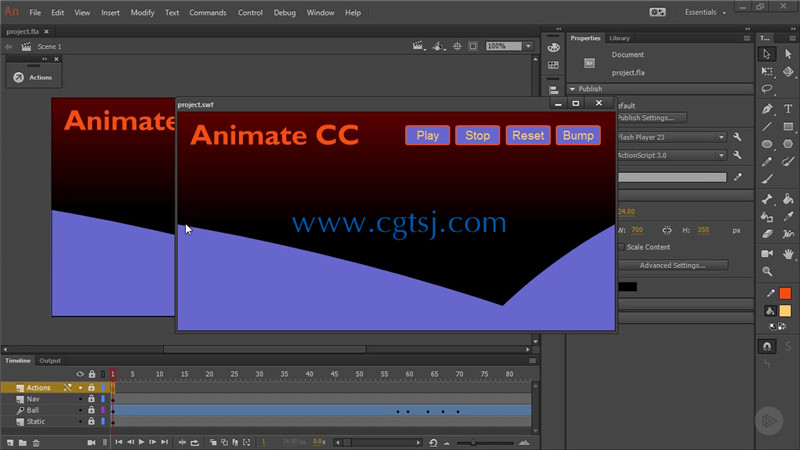Click Reset button in project.swf window

[528, 135]
